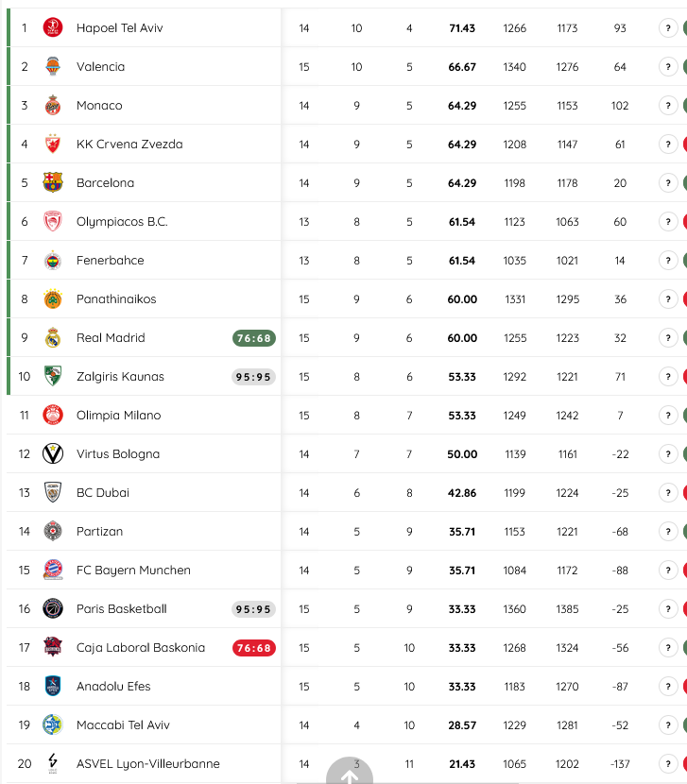Click the question mark on the ASVEL row
This screenshot has width=687, height=784.
[669, 763]
